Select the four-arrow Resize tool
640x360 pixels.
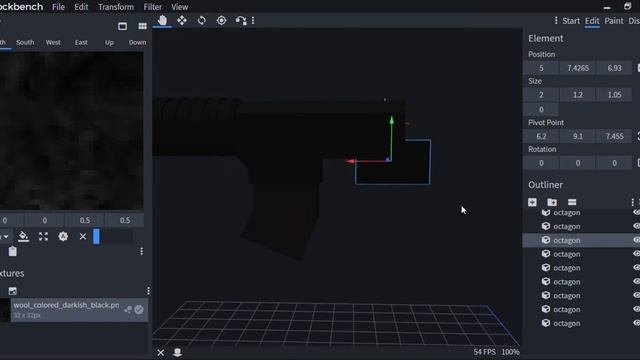[182, 20]
